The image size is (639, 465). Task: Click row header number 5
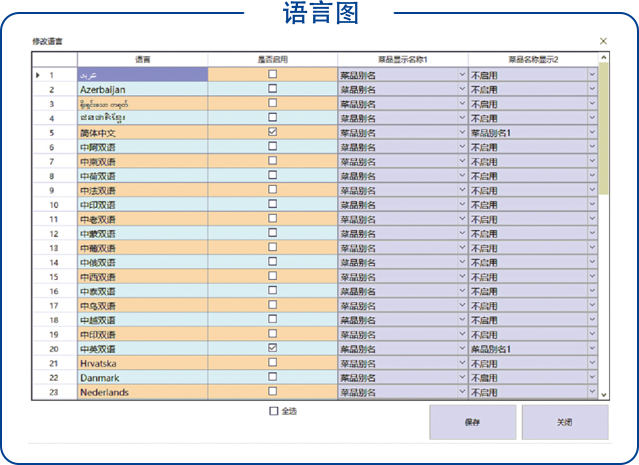tap(51, 133)
